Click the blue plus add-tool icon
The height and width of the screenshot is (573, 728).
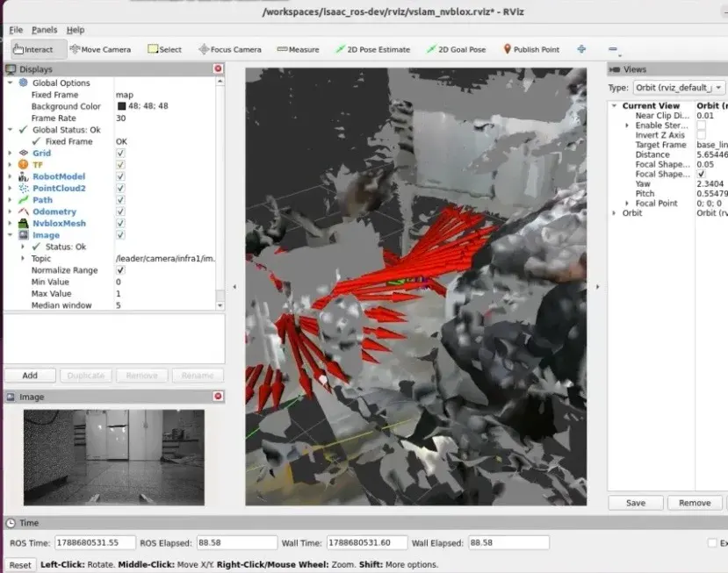[x=581, y=49]
